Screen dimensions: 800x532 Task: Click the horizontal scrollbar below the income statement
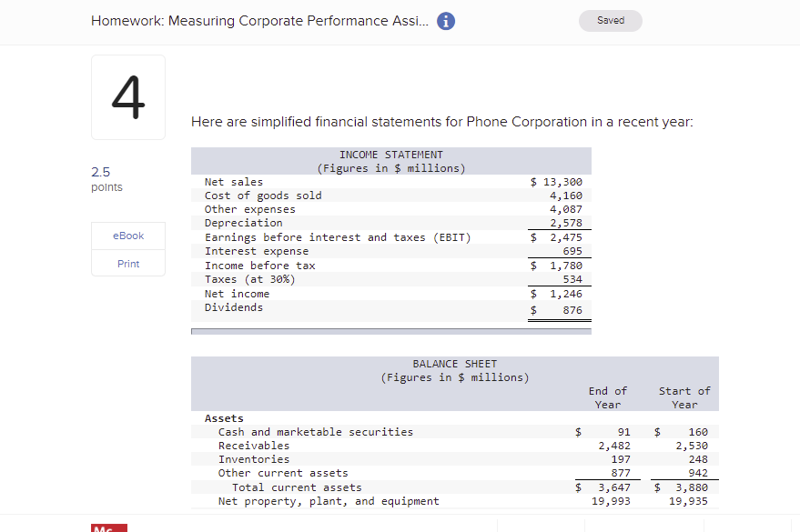[390, 331]
